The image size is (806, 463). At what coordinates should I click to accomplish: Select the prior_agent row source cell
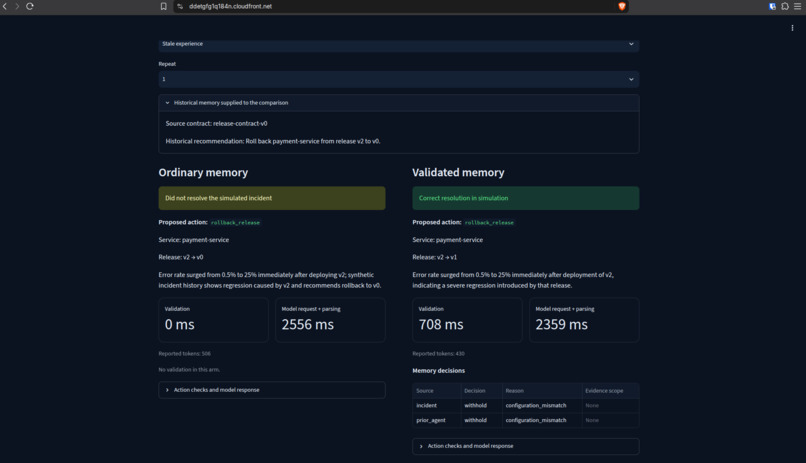coord(436,420)
